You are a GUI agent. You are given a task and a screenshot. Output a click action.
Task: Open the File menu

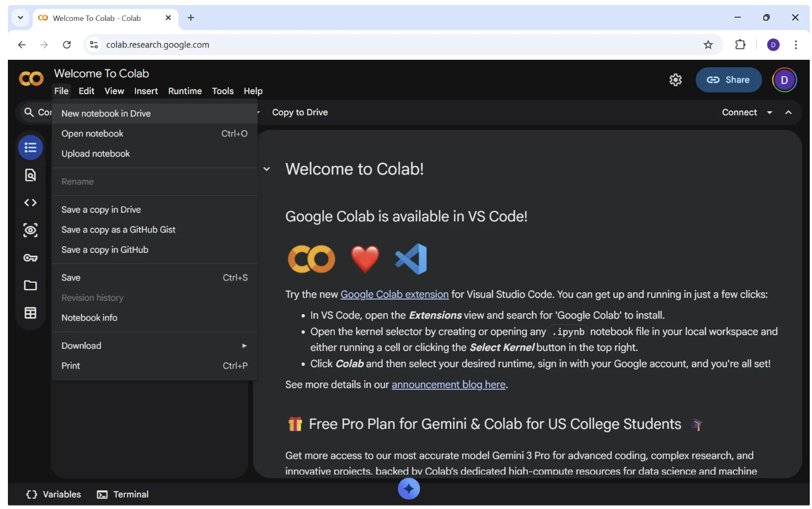click(x=62, y=91)
